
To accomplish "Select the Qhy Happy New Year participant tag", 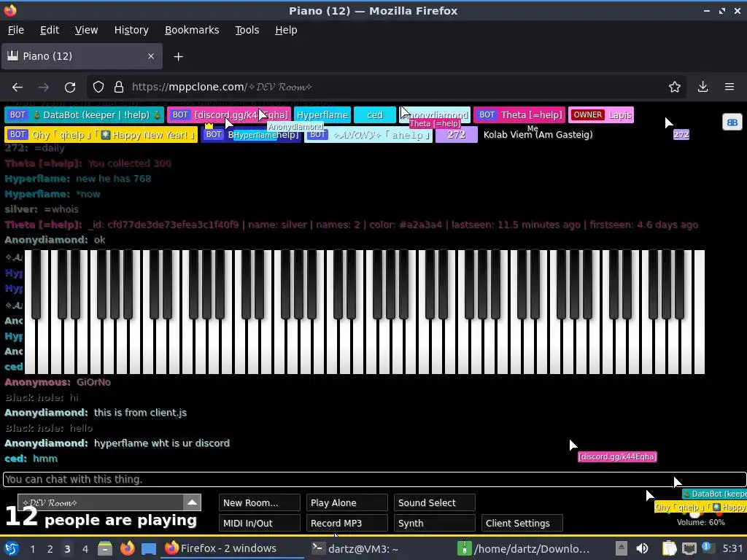I will 101,135.
